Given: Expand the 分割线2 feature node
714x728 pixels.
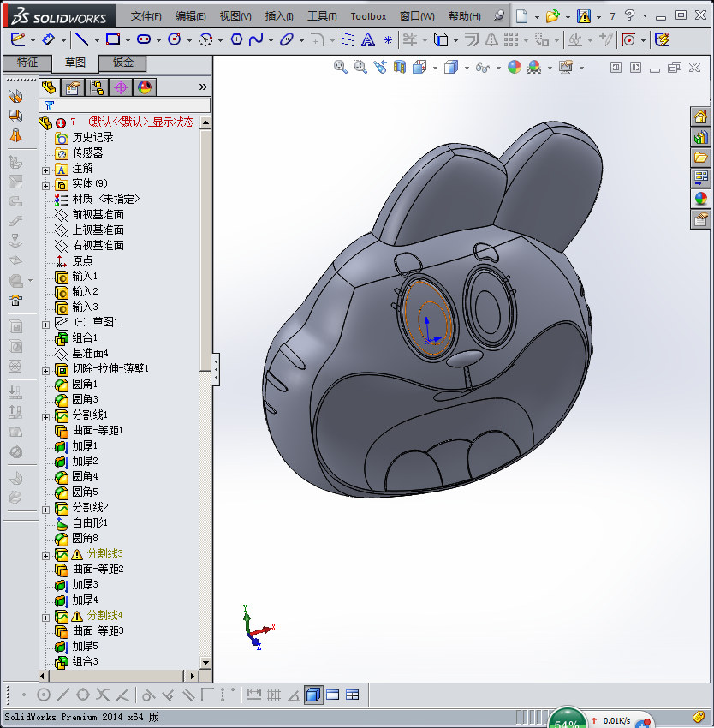Looking at the screenshot, I should point(45,510).
